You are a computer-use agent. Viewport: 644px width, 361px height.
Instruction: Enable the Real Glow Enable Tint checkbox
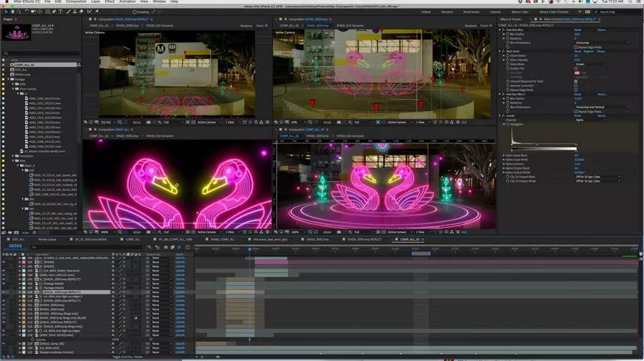576,69
